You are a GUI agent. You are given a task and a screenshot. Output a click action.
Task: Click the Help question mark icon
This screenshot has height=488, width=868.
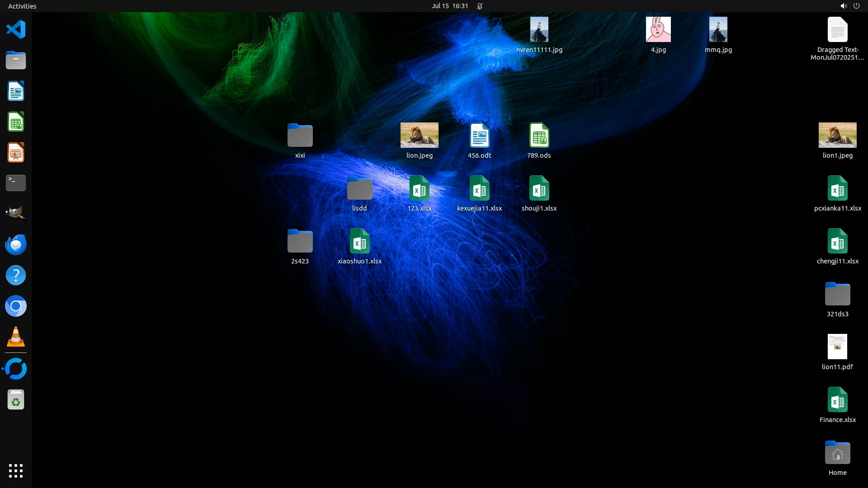pyautogui.click(x=16, y=275)
